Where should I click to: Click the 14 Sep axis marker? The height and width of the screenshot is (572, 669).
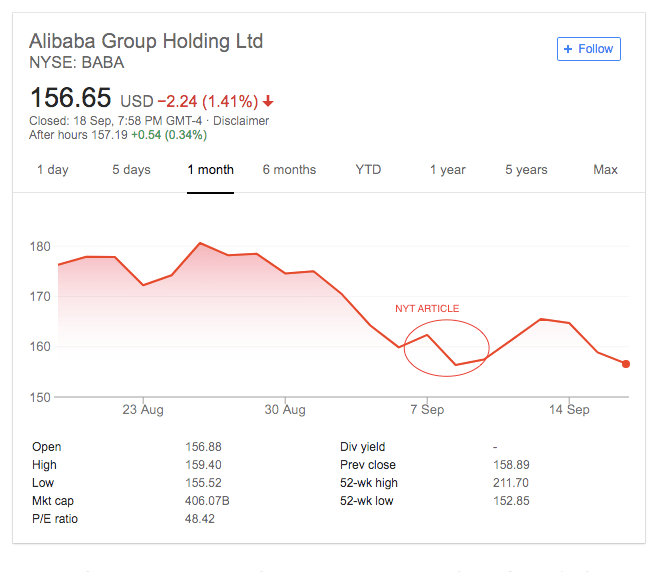pos(569,409)
